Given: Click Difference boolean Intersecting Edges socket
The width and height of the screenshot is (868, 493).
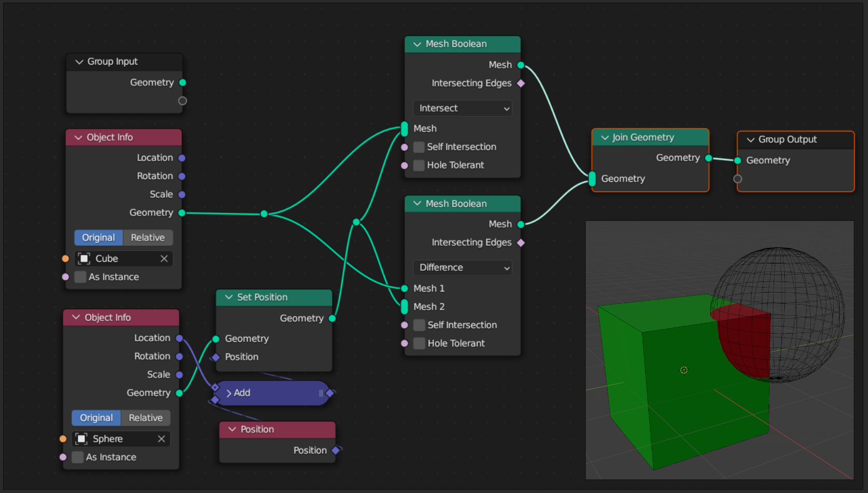Looking at the screenshot, I should pyautogui.click(x=521, y=243).
